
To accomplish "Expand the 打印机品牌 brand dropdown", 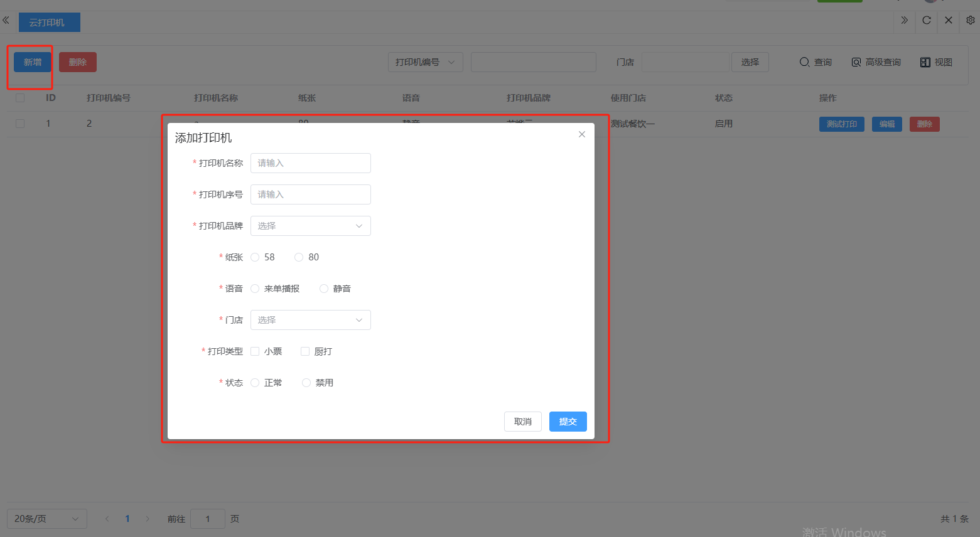I will (x=310, y=226).
